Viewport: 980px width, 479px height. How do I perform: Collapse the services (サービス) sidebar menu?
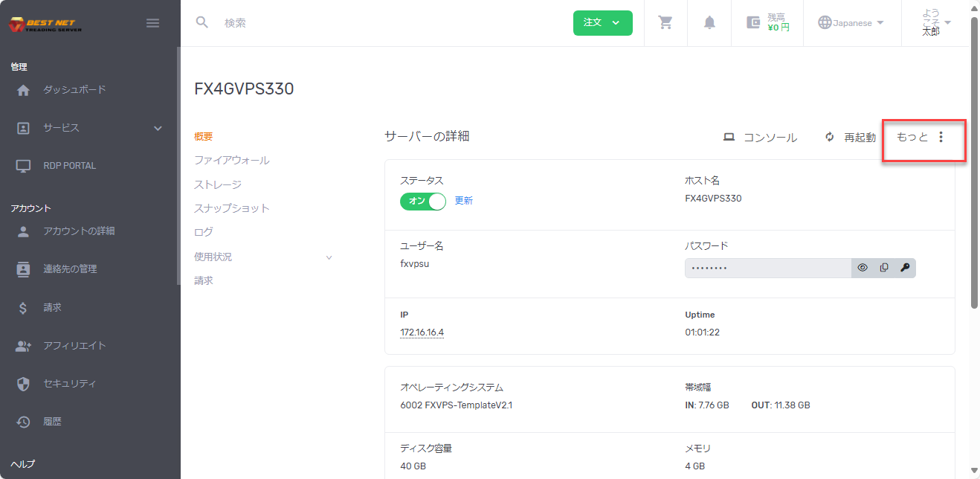coord(157,127)
